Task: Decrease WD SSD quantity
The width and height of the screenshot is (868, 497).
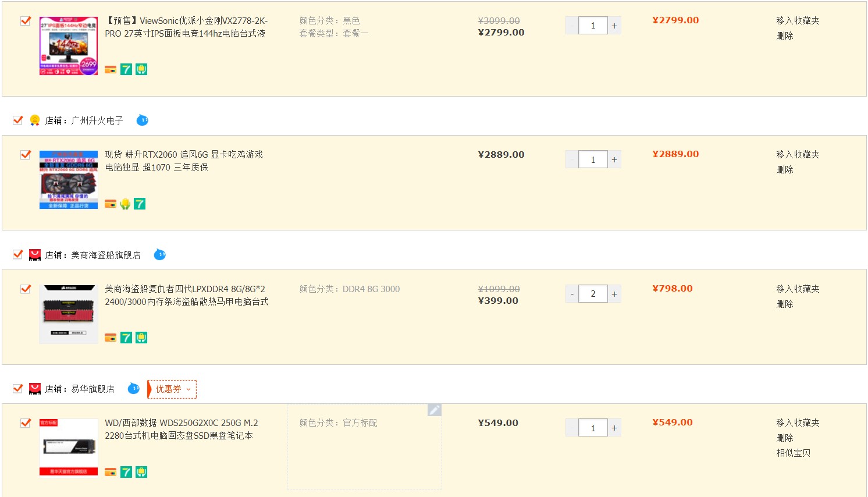Action: 572,428
